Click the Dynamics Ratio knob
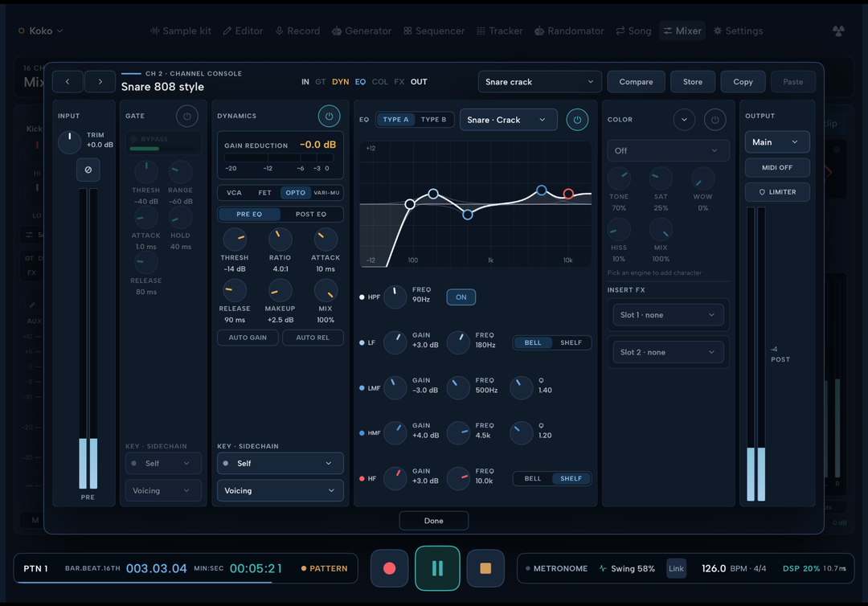Viewport: 868px width, 606px height. click(280, 240)
